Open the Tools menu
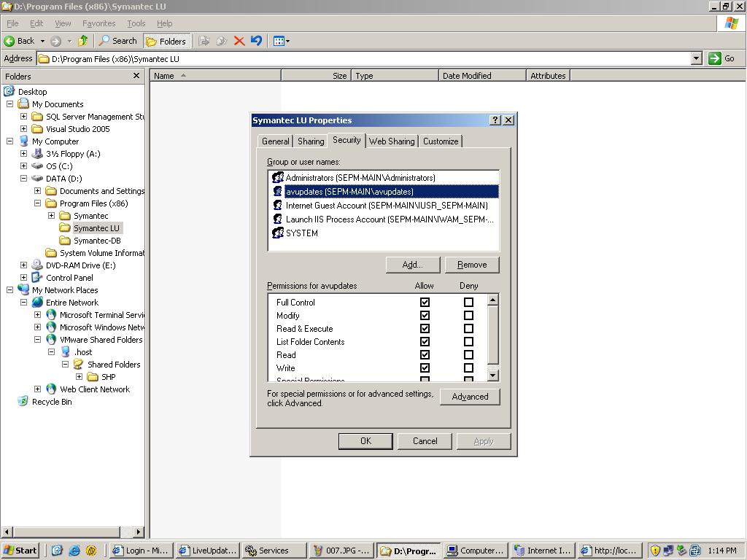 tap(136, 23)
